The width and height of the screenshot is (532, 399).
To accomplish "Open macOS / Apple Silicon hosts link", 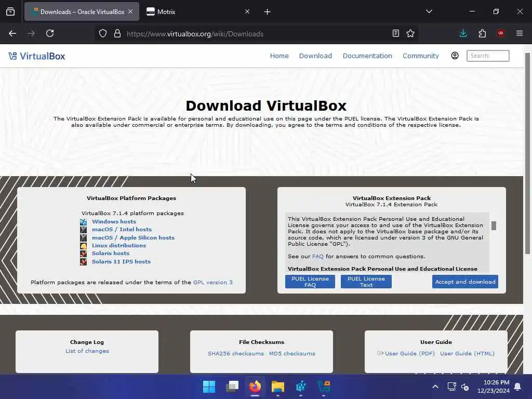I will click(133, 237).
